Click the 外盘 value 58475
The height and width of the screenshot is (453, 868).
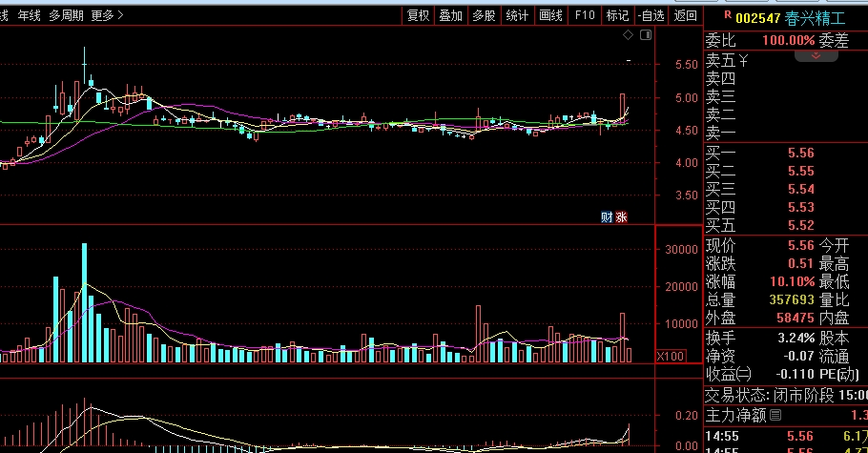(796, 318)
